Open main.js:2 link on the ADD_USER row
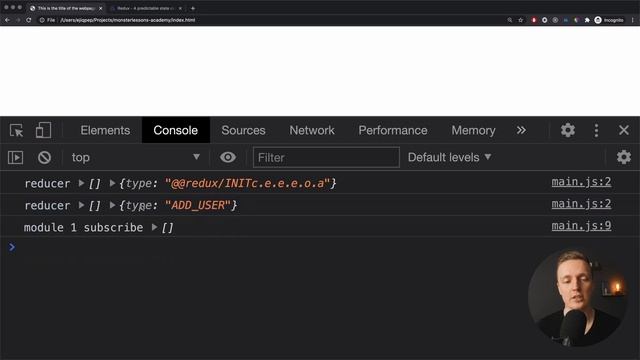640x360 pixels. click(581, 204)
